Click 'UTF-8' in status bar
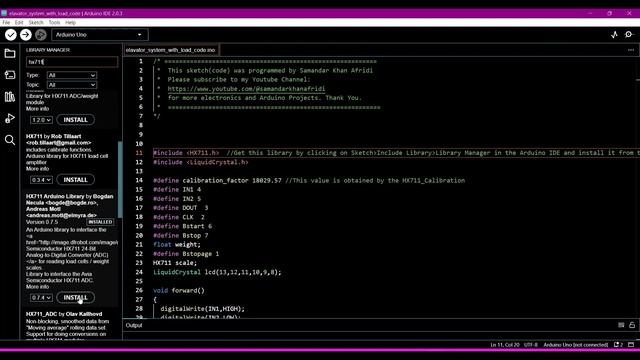 pyautogui.click(x=531, y=345)
